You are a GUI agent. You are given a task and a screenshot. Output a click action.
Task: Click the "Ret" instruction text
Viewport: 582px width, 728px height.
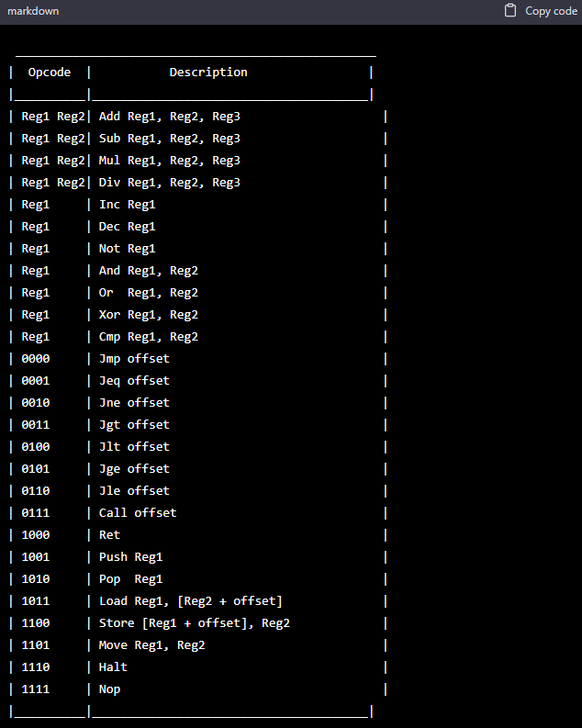(109, 535)
